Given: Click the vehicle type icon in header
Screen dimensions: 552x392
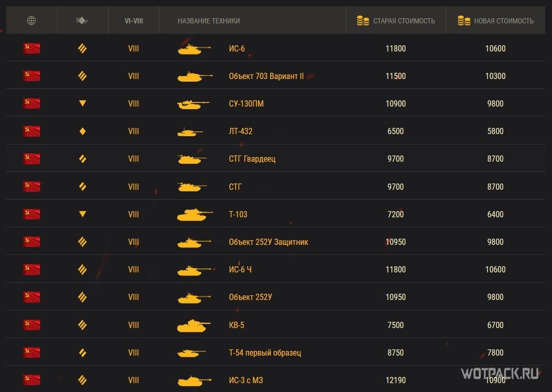Looking at the screenshot, I should pyautogui.click(x=82, y=21).
